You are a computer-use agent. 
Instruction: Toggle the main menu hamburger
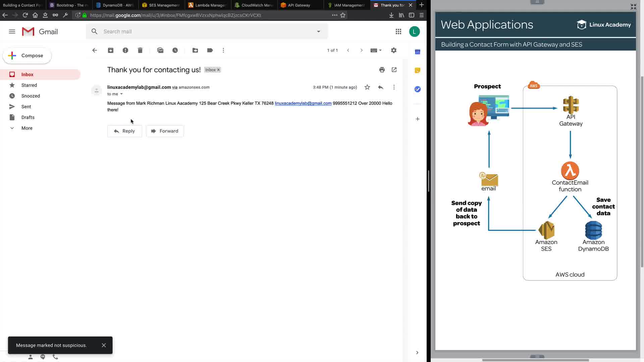(12, 32)
